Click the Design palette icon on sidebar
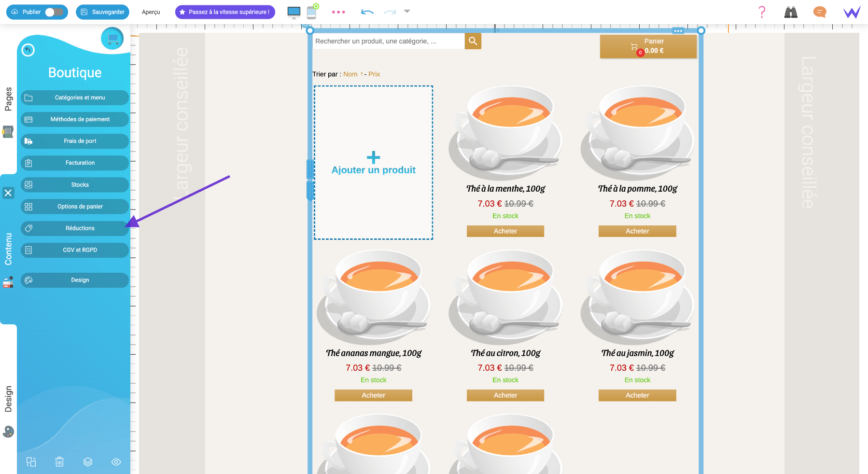The width and height of the screenshot is (868, 474). point(8,432)
